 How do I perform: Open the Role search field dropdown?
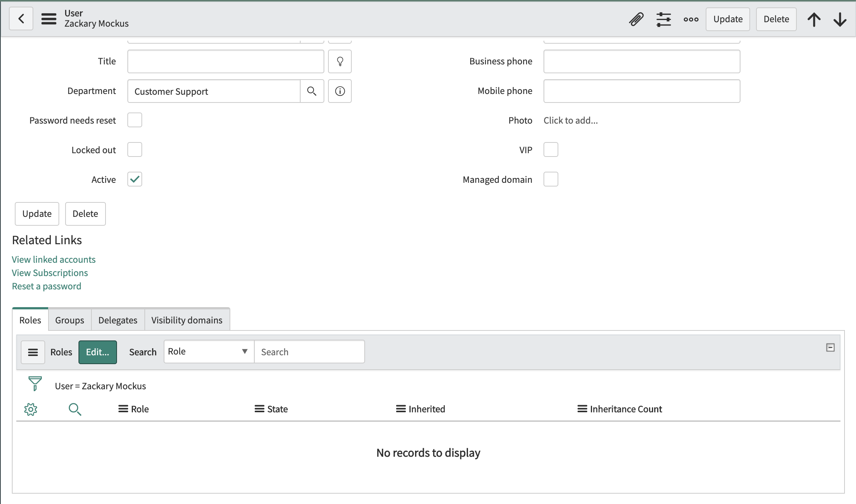pos(208,352)
